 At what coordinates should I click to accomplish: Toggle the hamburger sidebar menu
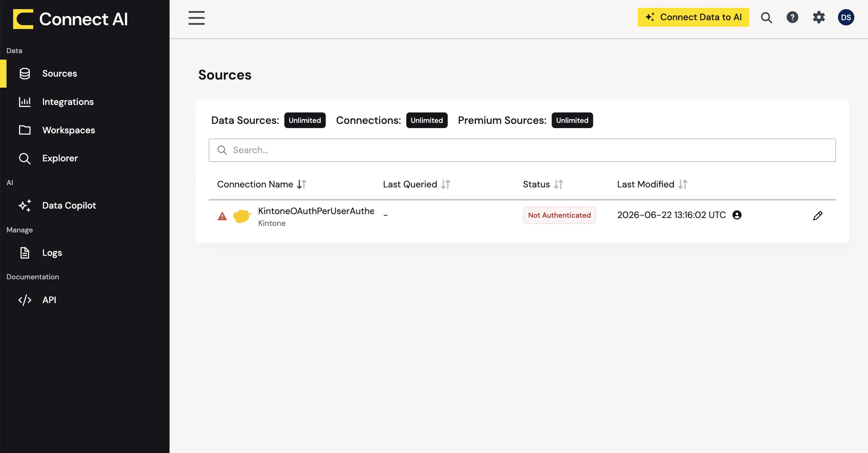point(196,18)
